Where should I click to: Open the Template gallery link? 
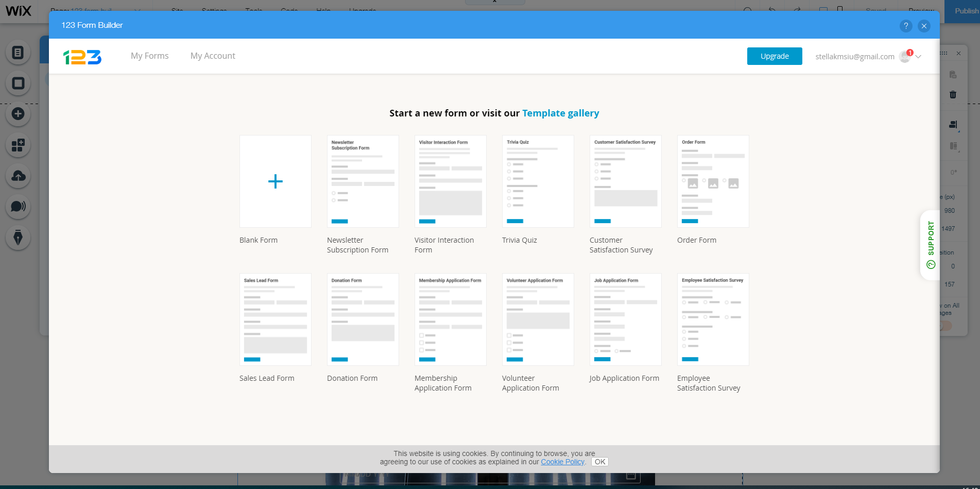coord(560,113)
